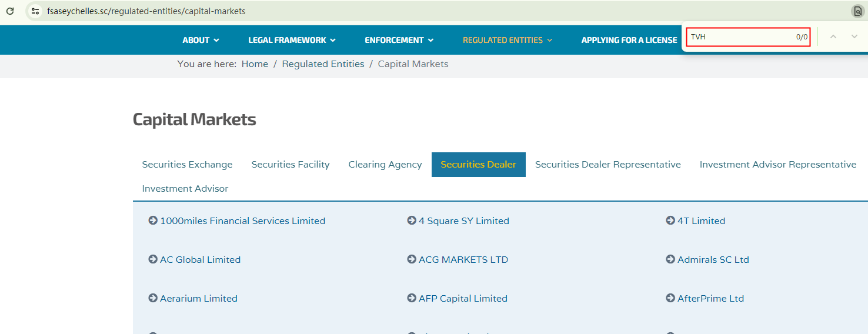This screenshot has width=868, height=334.
Task: Open the Securities Dealer Representative tab
Action: (x=607, y=165)
